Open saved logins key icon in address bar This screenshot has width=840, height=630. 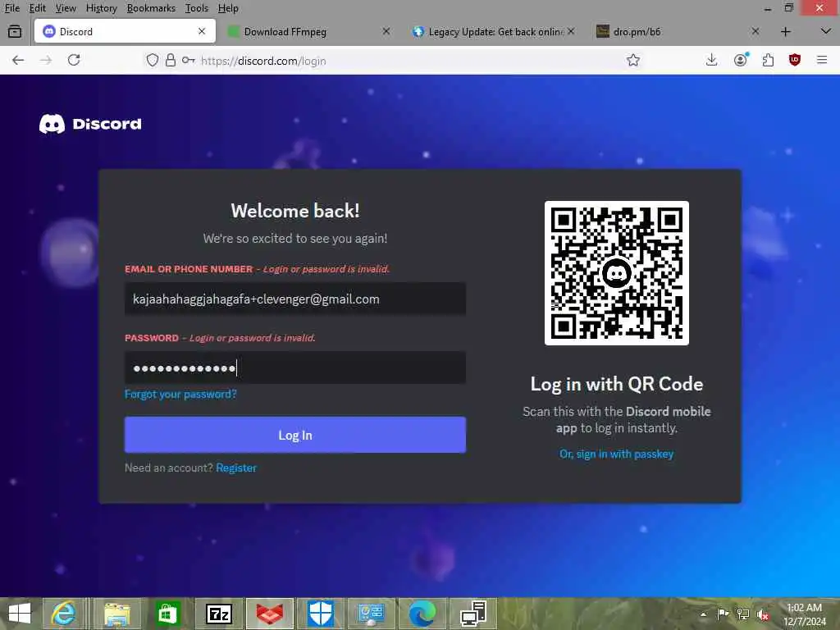coord(188,60)
